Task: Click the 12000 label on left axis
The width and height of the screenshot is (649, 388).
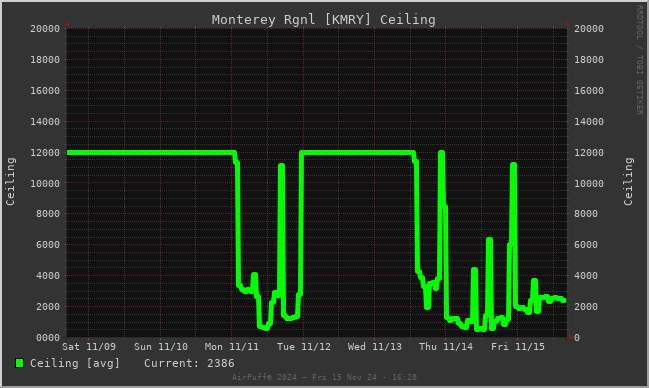Action: point(45,153)
